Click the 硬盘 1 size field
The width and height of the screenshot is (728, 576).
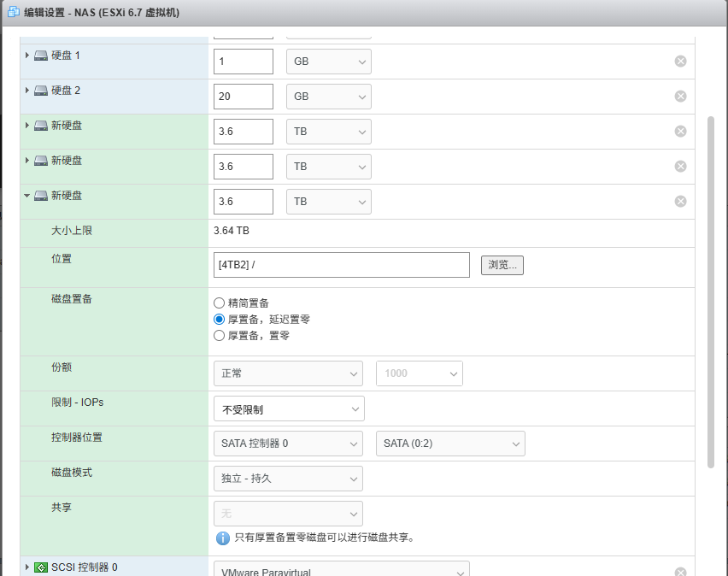(x=244, y=62)
